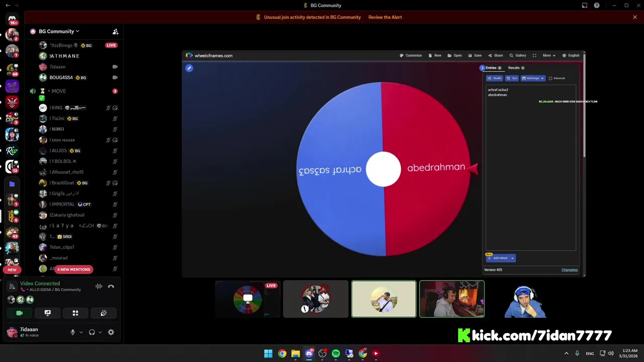Image resolution: width=644 pixels, height=362 pixels.
Task: Go back arrow in Discord title bar
Action: (x=8, y=6)
